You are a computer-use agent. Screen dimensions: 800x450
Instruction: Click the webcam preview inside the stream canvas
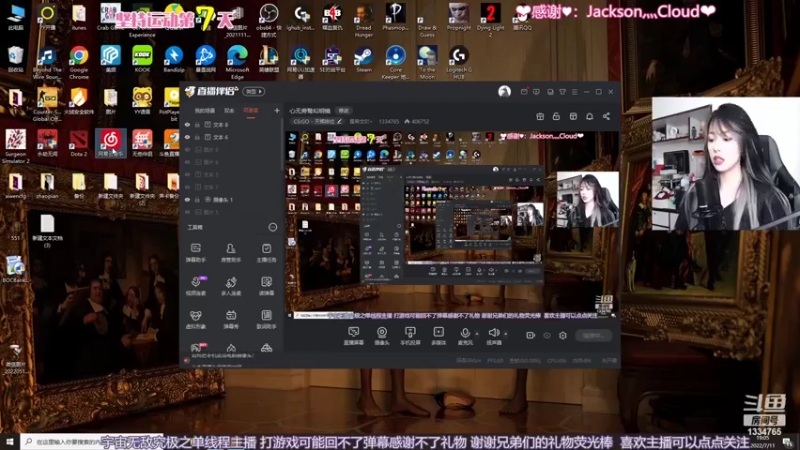point(587,199)
